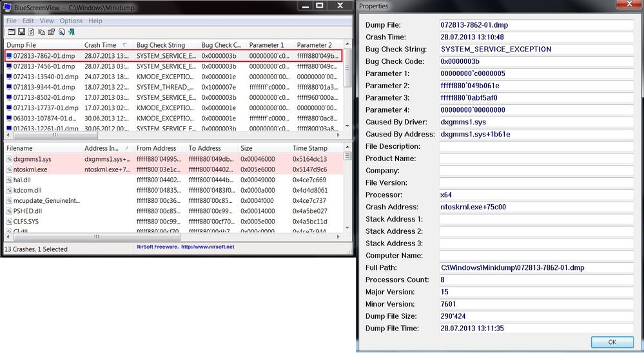This screenshot has height=353, width=644.
Task: Open the File menu
Action: click(x=12, y=21)
